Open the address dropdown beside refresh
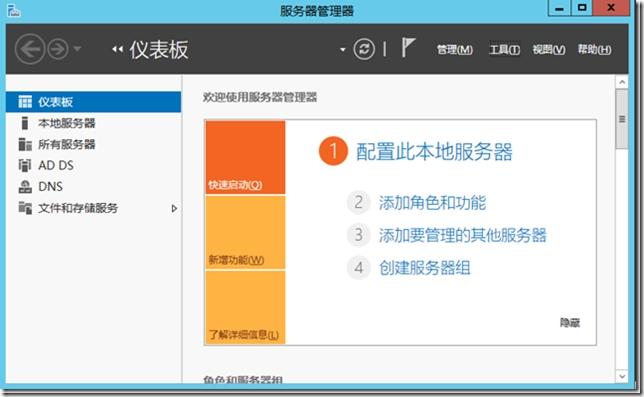 (343, 50)
